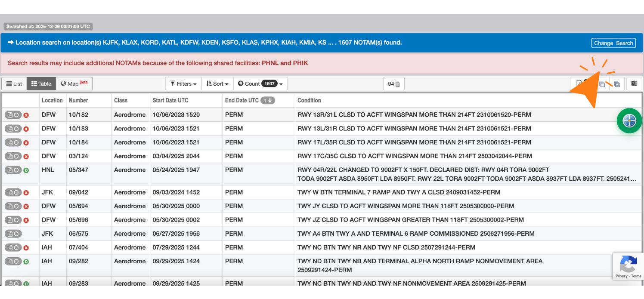Screen dimensions: 644x299
Task: Open the Sort dropdown
Action: (x=217, y=83)
